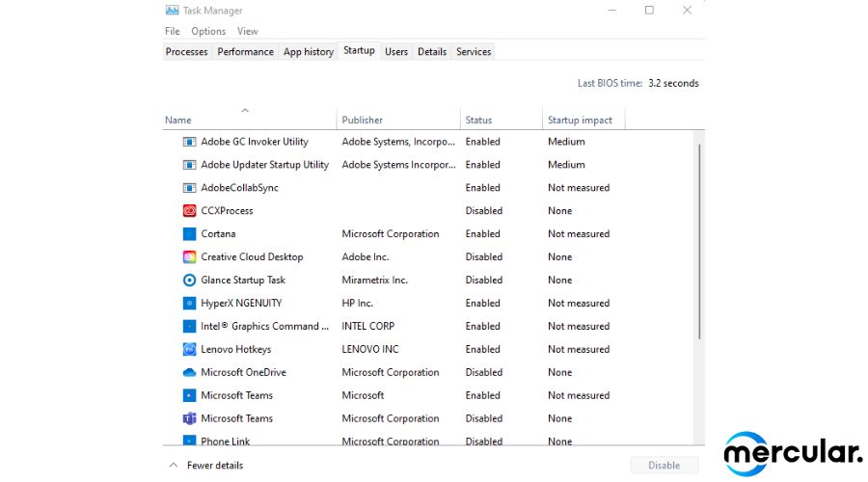Click LENOVO INC publisher cell

[x=369, y=349]
